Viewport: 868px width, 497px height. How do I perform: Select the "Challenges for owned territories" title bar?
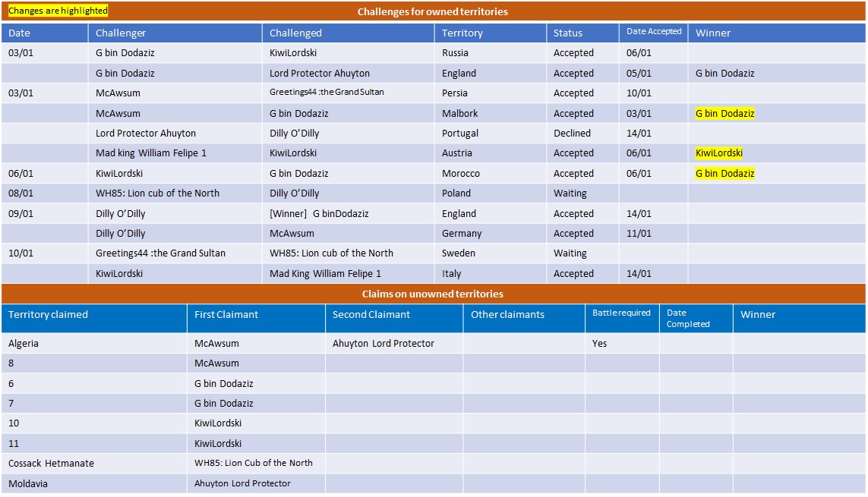[433, 11]
